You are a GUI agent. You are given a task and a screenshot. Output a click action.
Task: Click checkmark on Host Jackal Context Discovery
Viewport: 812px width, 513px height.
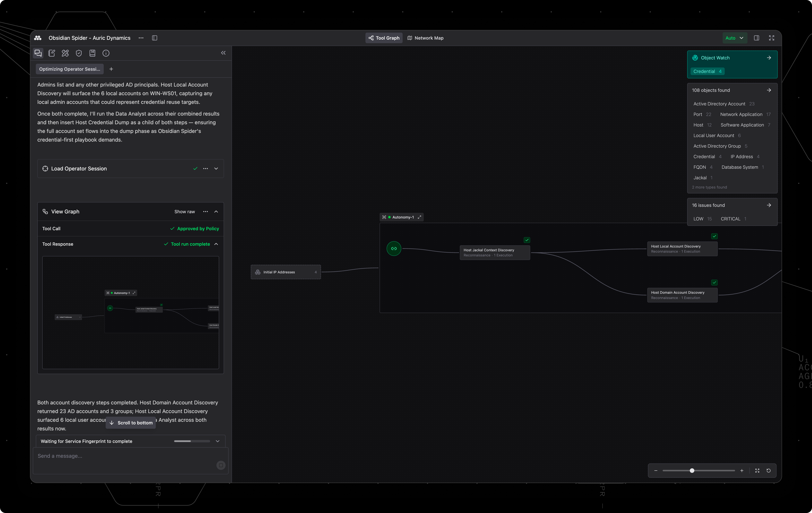tap(527, 240)
